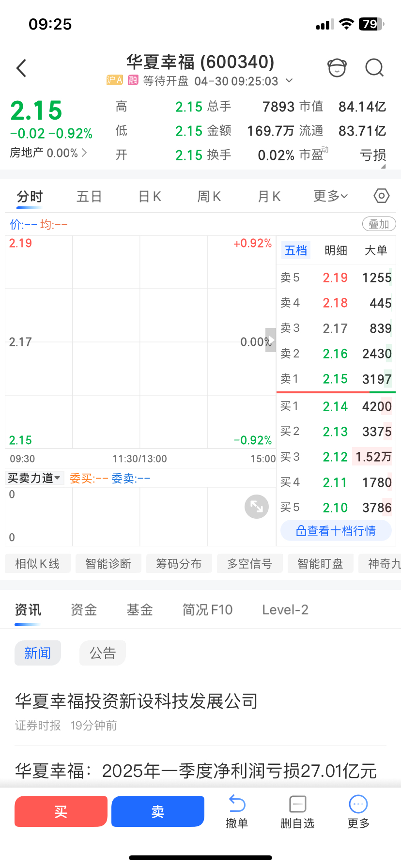Tap the red 买 buy button
Image resolution: width=401 pixels, height=868 pixels.
click(x=61, y=811)
